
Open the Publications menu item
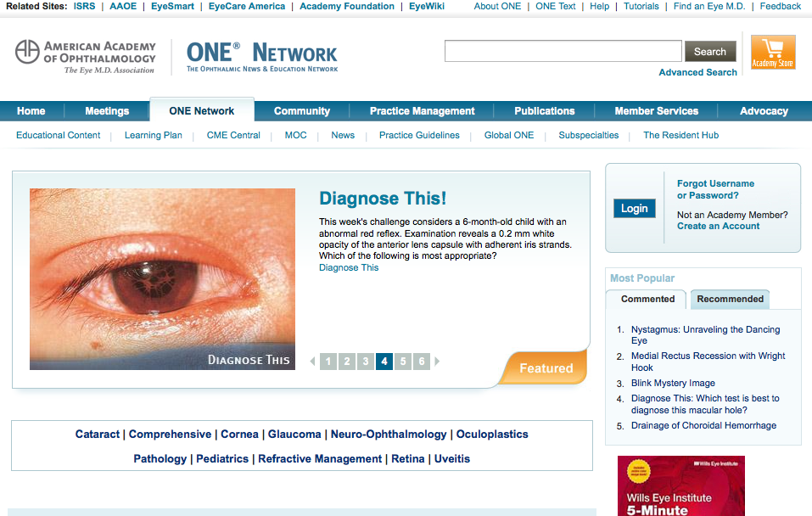544,111
